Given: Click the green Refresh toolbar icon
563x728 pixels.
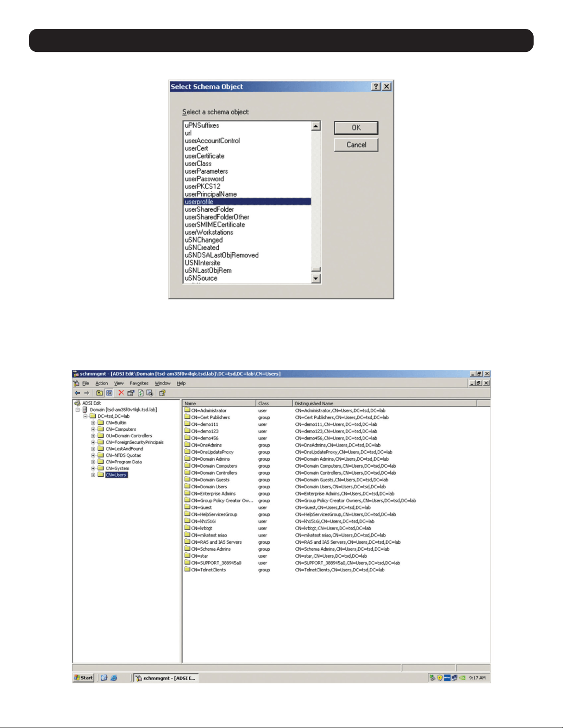Looking at the screenshot, I should click(x=140, y=393).
